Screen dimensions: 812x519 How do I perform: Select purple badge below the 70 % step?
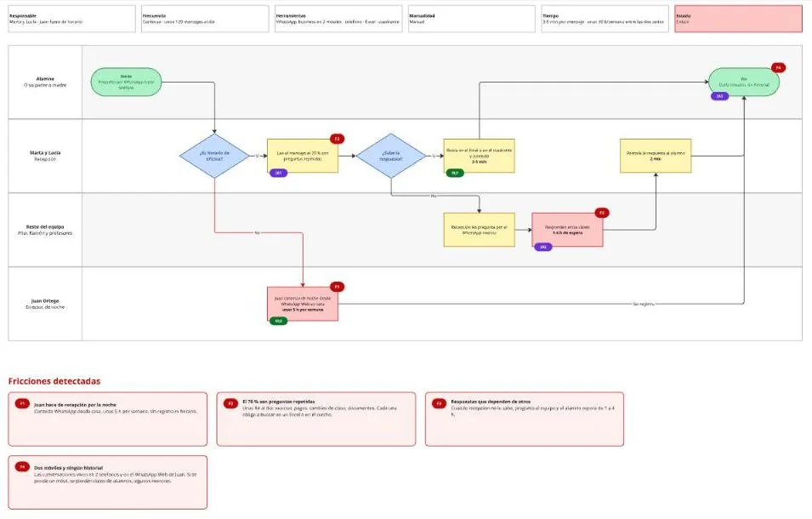pos(278,173)
